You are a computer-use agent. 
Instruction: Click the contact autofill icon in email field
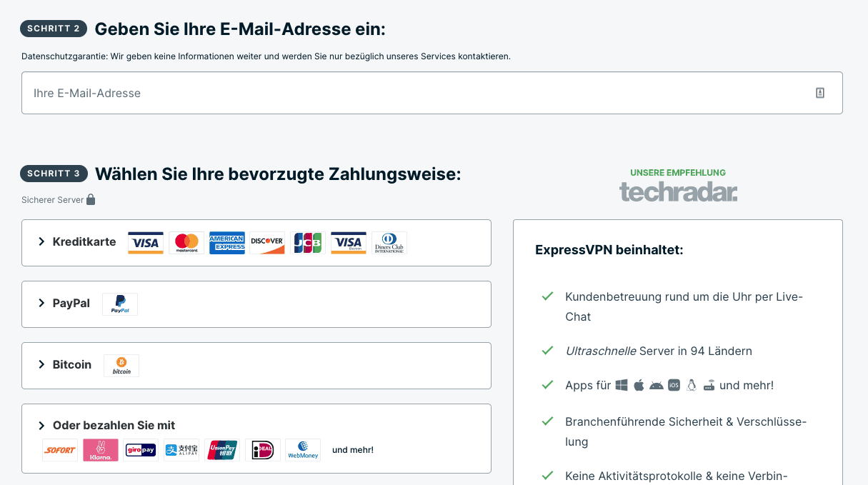pyautogui.click(x=820, y=93)
